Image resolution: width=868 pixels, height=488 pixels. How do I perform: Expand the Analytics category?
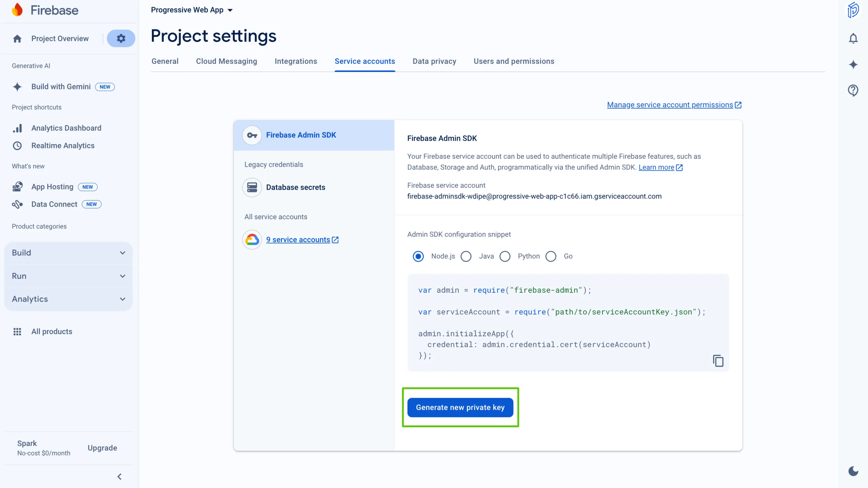(x=68, y=299)
